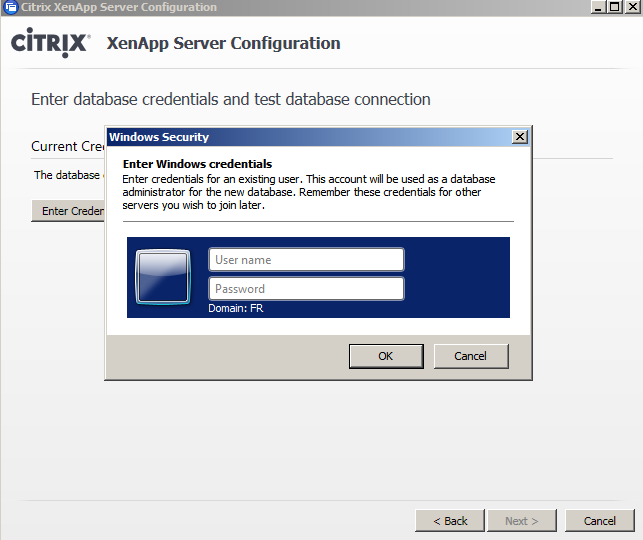Click the 'Enter Windows credentials' heading
The height and width of the screenshot is (540, 643).
pyautogui.click(x=197, y=164)
